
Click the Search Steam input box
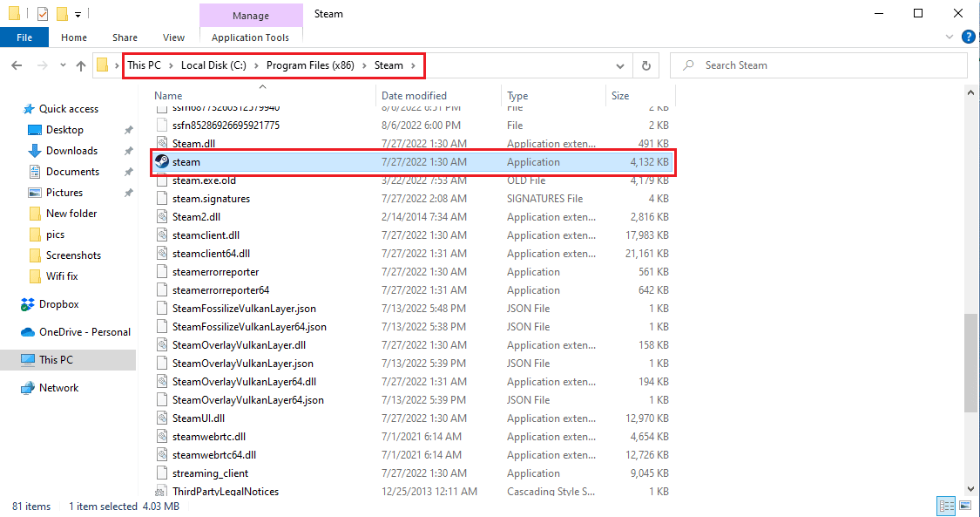(819, 65)
